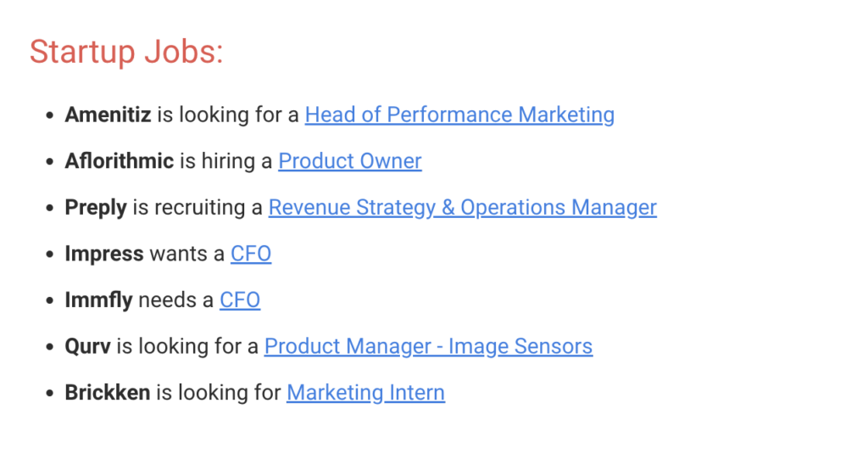Image resolution: width=868 pixels, height=459 pixels.
Task: Follow the Product Manager - Image Sensors link
Action: click(428, 346)
